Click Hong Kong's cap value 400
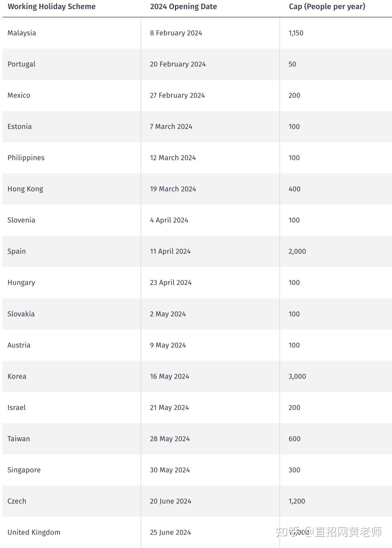This screenshot has width=392, height=548. (x=294, y=189)
